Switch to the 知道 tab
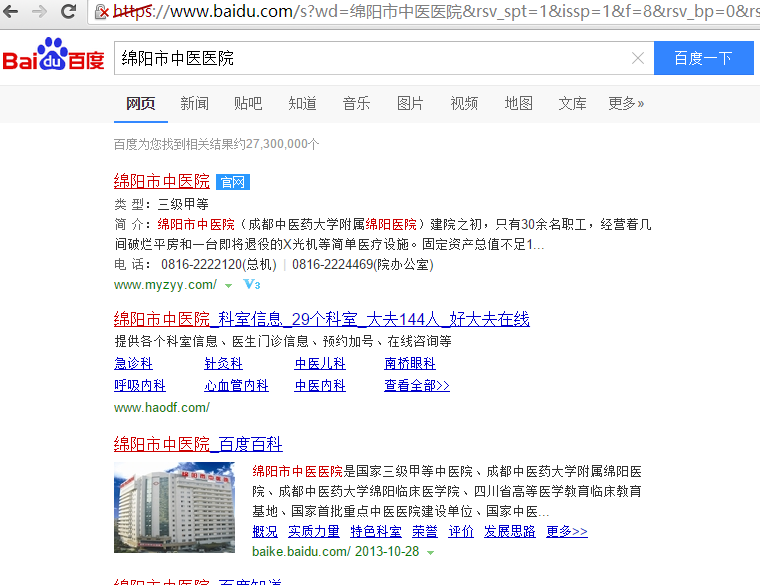Viewport: 760px width, 585px height. tap(302, 103)
